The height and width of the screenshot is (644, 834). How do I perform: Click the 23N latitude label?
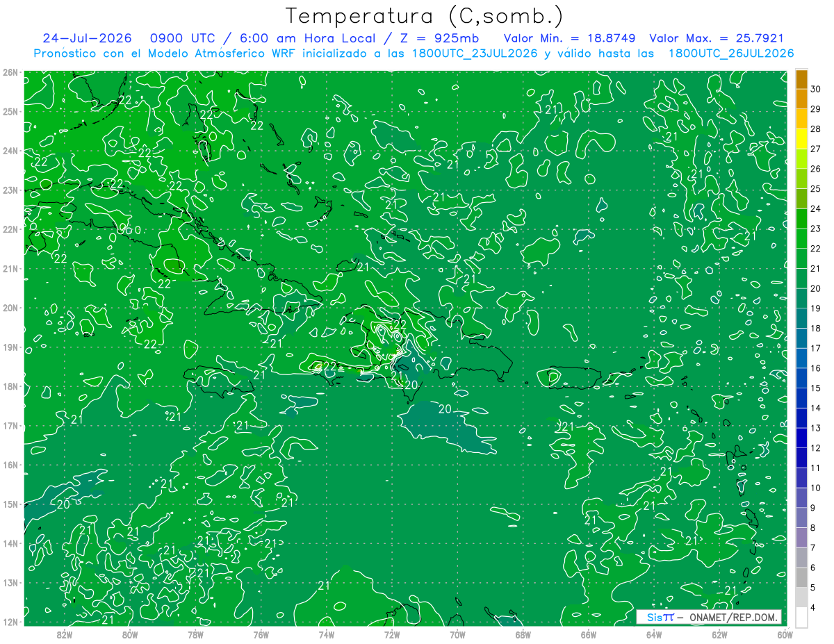[10, 190]
